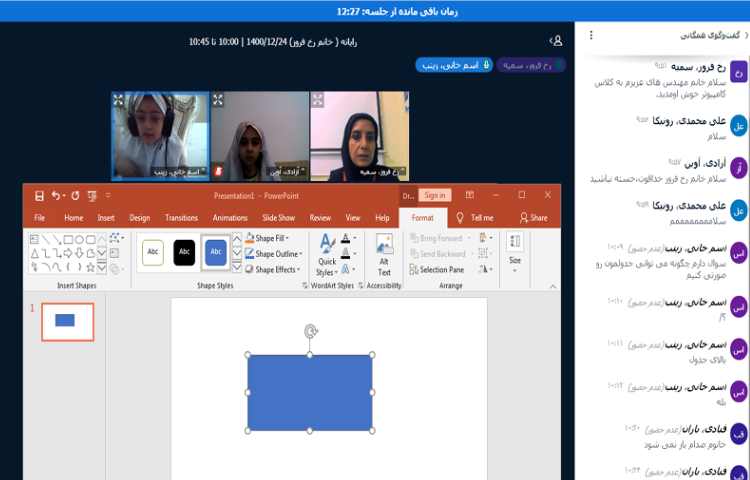Image resolution: width=750 pixels, height=480 pixels.
Task: Open Ribbon Display Options icon in title bar
Action: pos(470,195)
